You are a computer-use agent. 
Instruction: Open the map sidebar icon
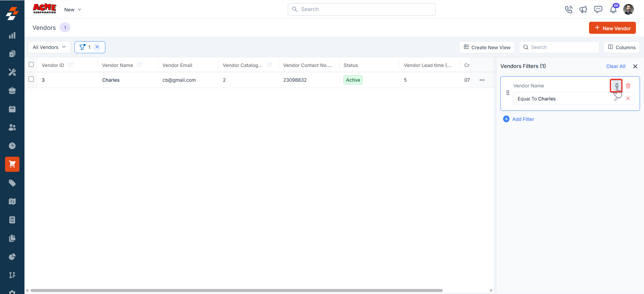[x=12, y=201]
